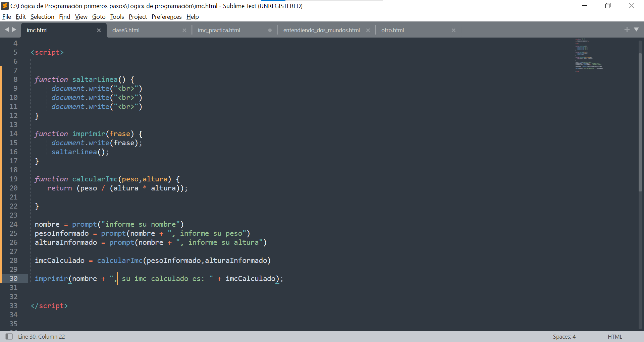This screenshot has height=342, width=644.
Task: Click the Line 30, Column 22 status text
Action: click(x=41, y=337)
